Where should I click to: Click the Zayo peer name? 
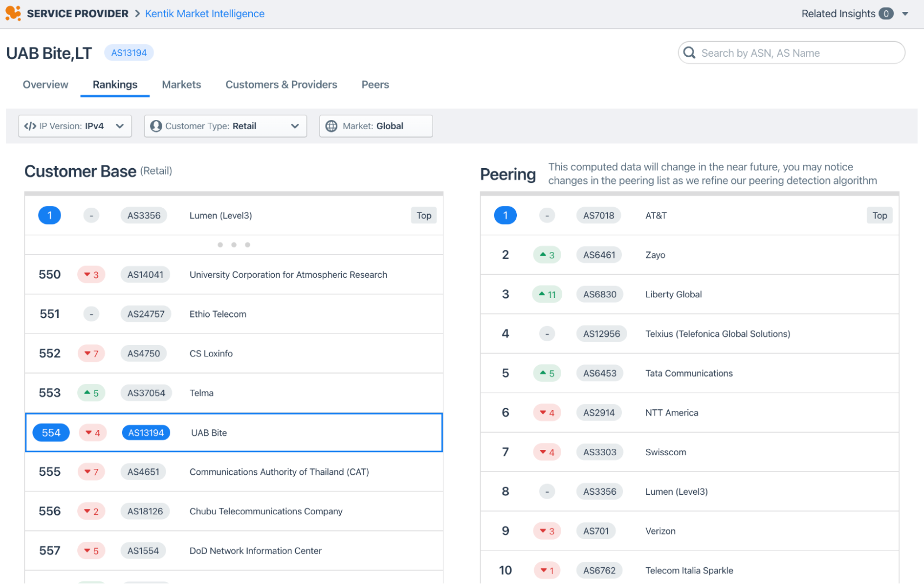coord(655,255)
